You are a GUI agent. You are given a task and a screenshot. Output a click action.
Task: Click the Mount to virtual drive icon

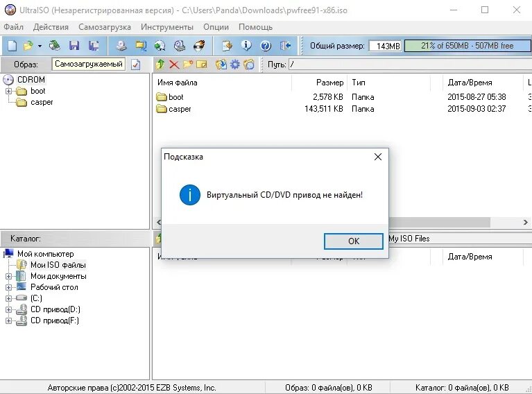point(180,46)
